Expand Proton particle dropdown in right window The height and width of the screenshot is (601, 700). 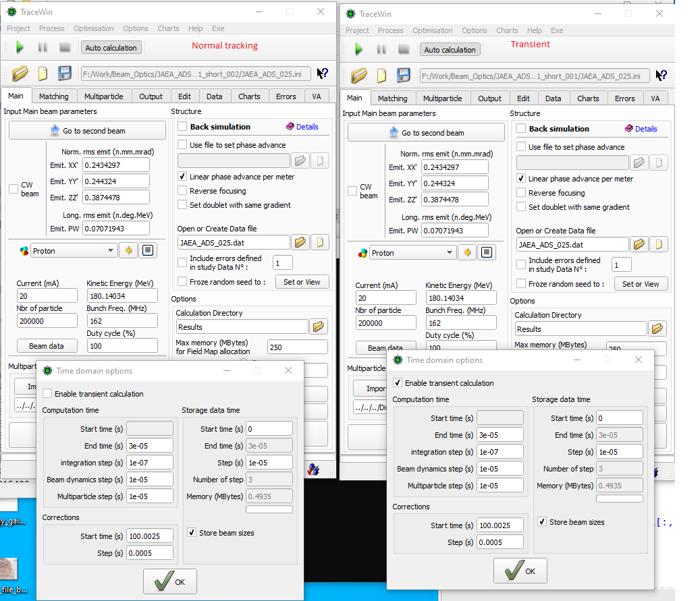(x=449, y=252)
